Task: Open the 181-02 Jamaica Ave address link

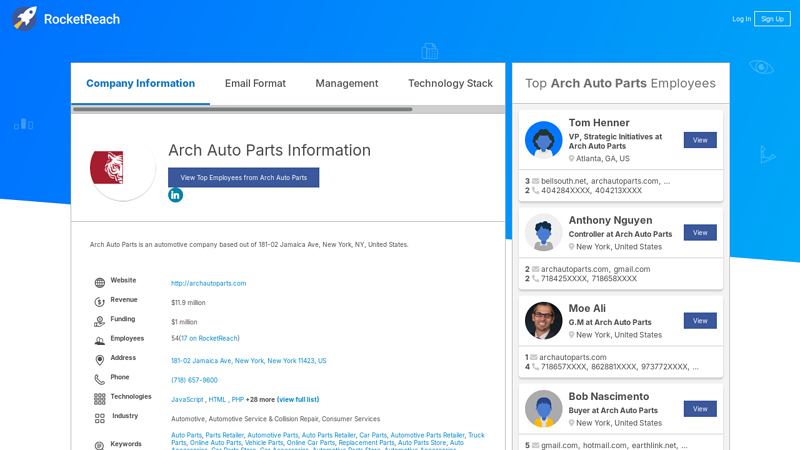Action: (x=248, y=361)
